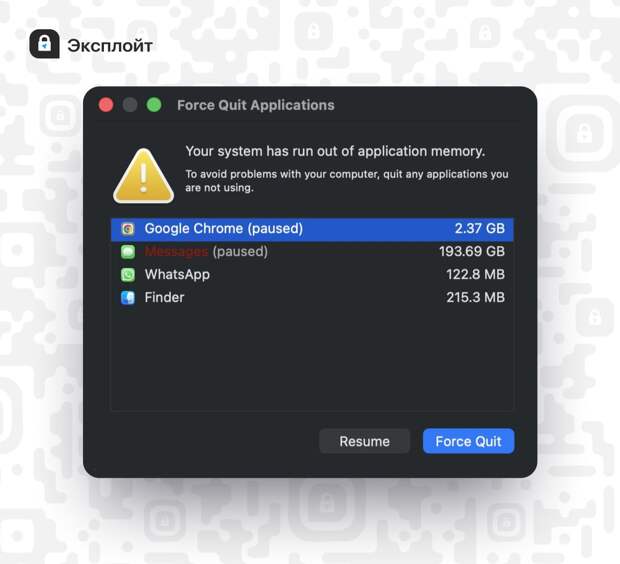620x564 pixels.
Task: Click the WhatsApp app icon
Action: (128, 274)
